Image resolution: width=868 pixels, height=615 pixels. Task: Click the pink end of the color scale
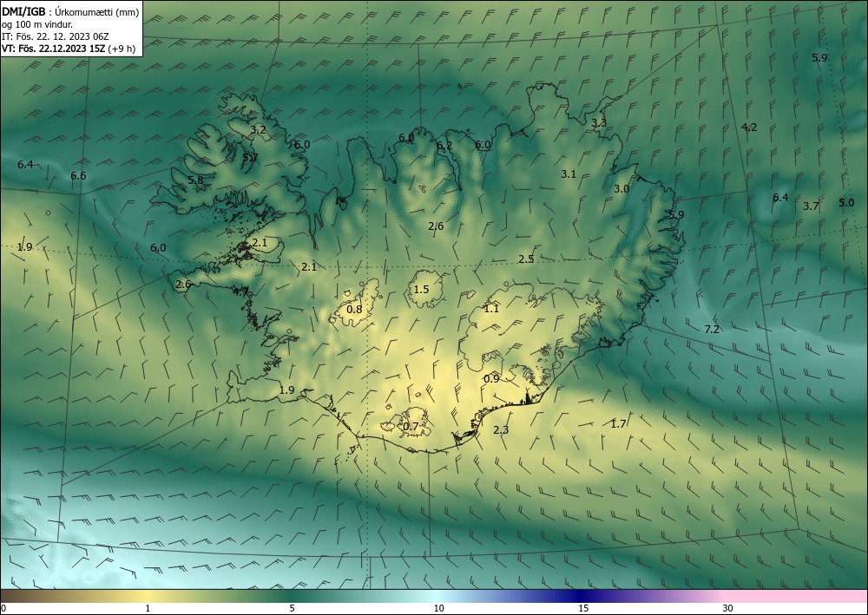click(x=797, y=596)
